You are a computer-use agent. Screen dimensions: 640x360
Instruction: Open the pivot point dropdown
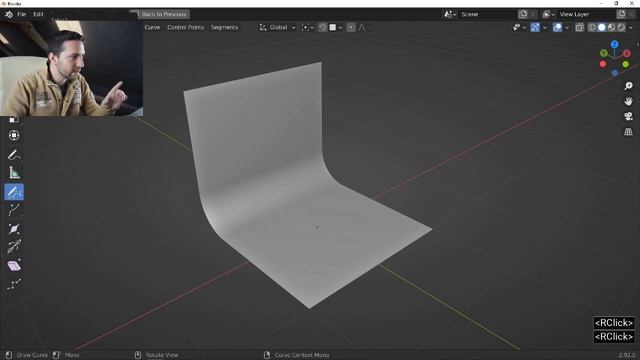point(307,27)
